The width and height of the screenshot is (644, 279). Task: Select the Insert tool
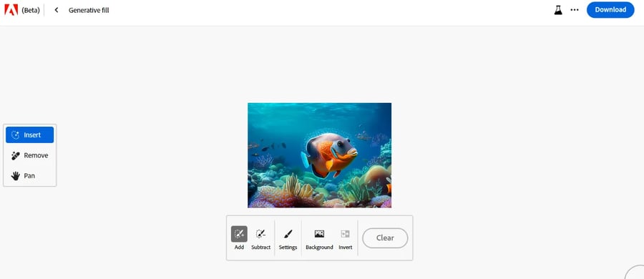[x=29, y=134]
